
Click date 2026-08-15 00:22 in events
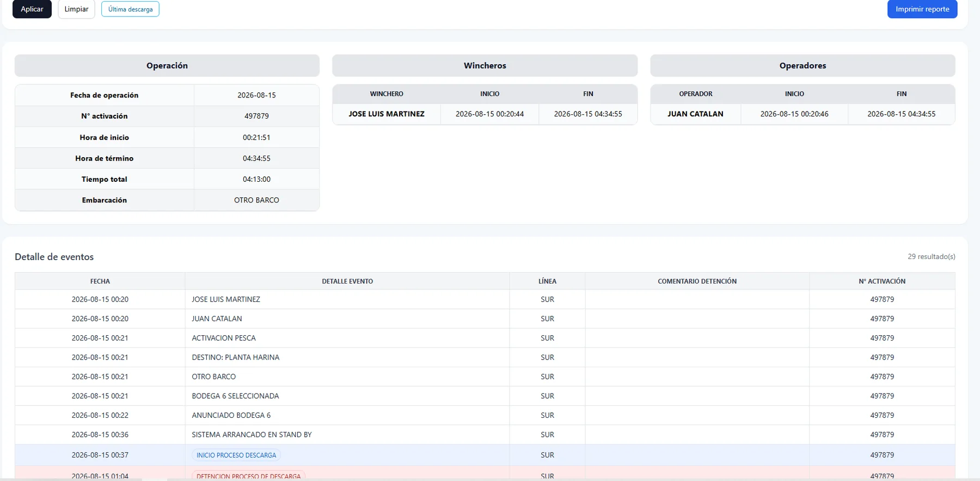click(100, 415)
